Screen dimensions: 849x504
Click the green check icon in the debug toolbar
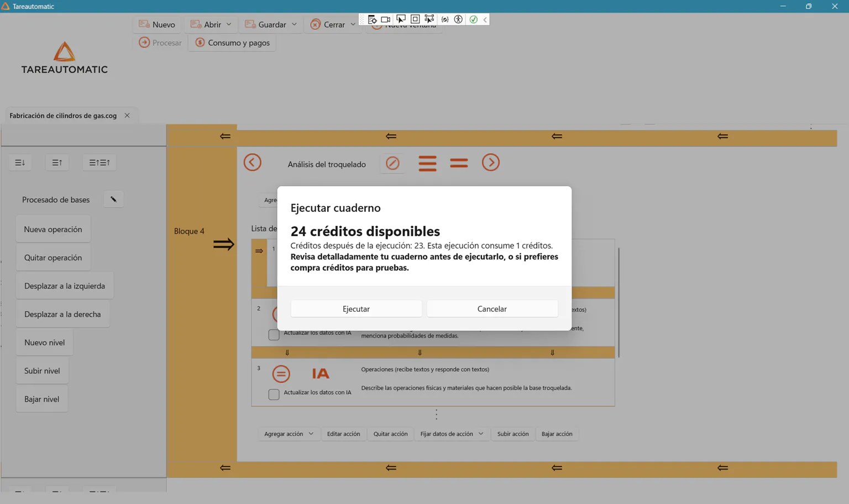point(474,19)
